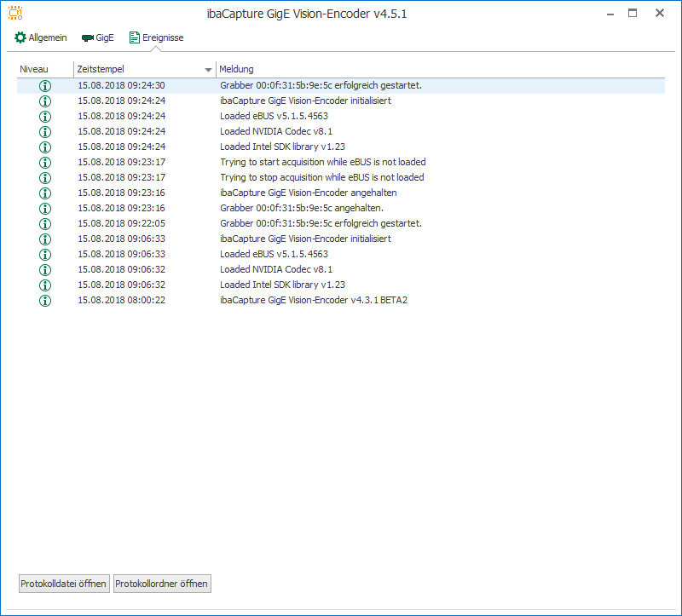Click the ibaCapture application icon in title bar
This screenshot has width=682, height=616.
pos(15,13)
